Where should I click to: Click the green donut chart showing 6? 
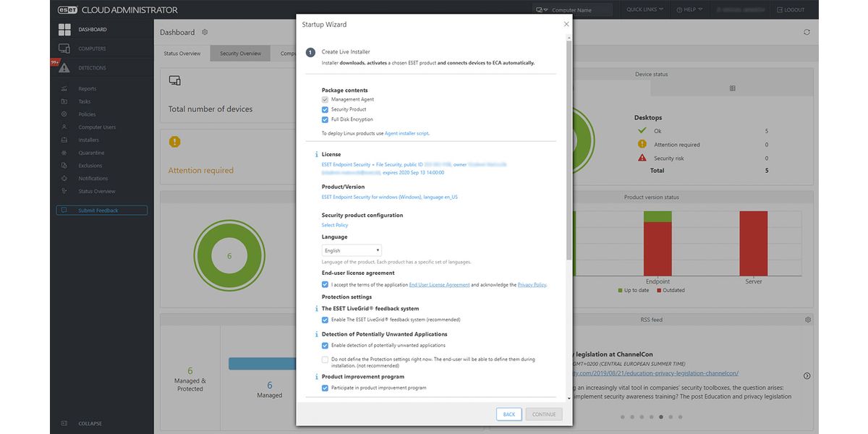tap(229, 256)
